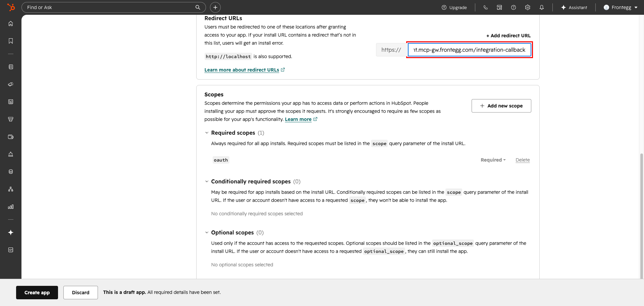Open the Commerce wallet icon in sidebar

pos(11,137)
